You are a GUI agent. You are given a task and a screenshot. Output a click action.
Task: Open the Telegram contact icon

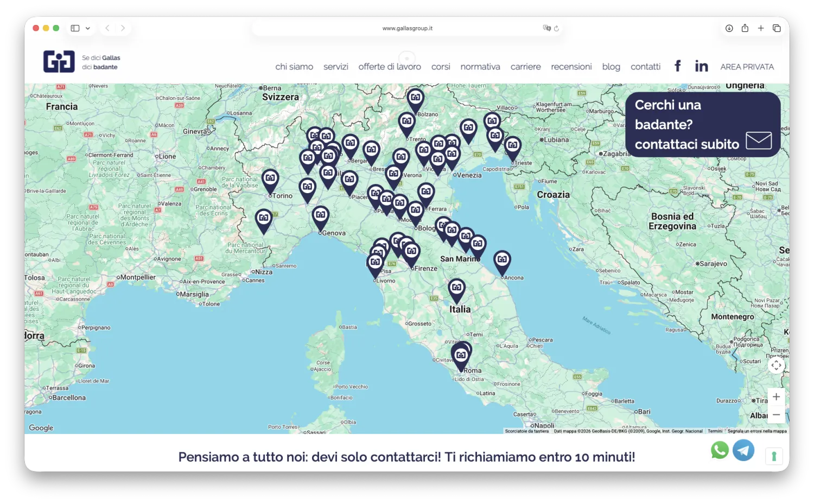(743, 450)
